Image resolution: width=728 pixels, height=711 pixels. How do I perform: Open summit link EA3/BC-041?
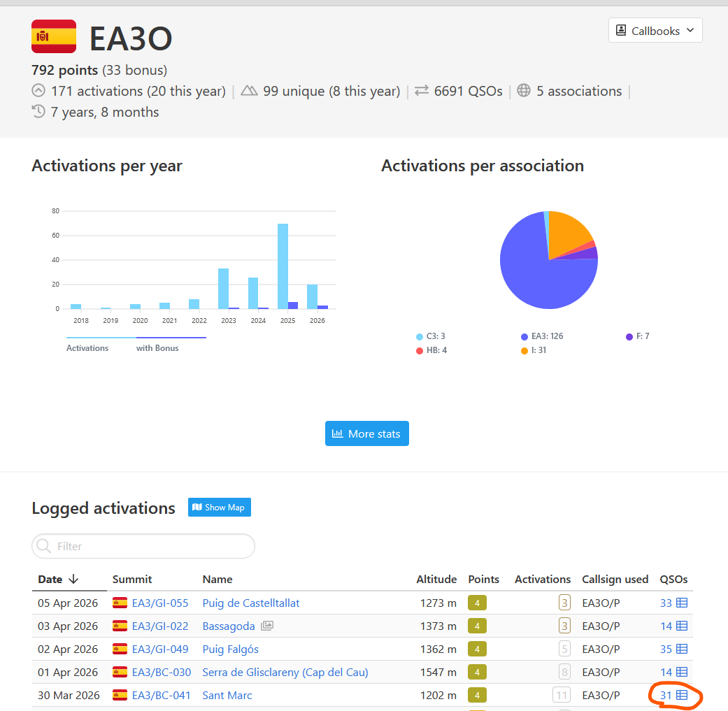coord(161,695)
